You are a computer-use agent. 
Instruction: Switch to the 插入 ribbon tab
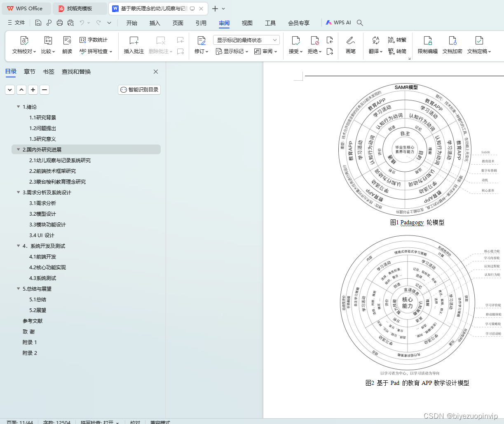point(155,23)
